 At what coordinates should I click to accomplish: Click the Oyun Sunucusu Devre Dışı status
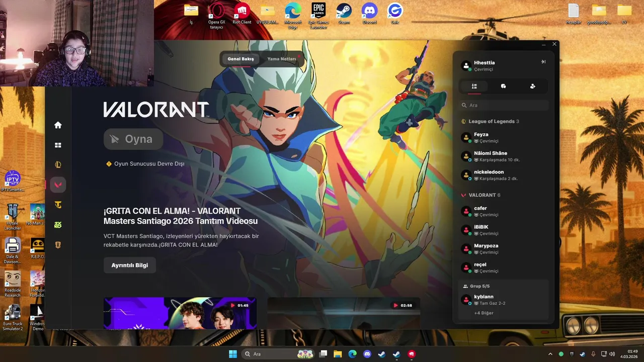(x=145, y=164)
